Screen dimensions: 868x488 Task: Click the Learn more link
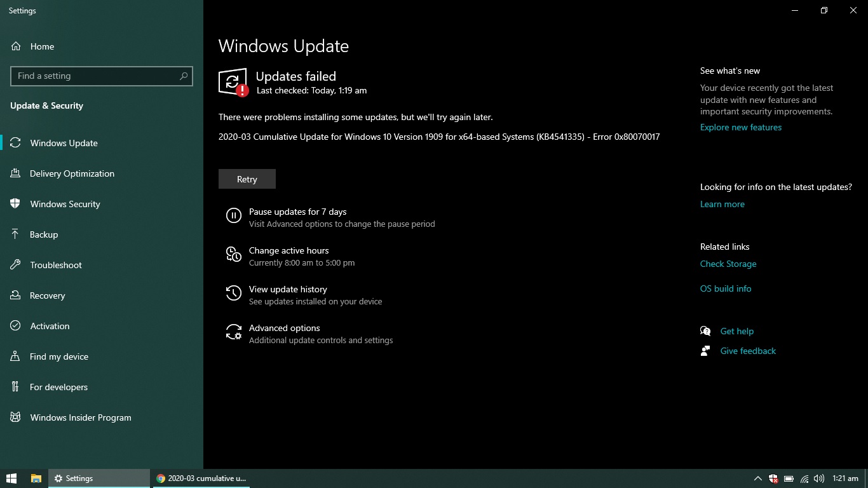[722, 204]
